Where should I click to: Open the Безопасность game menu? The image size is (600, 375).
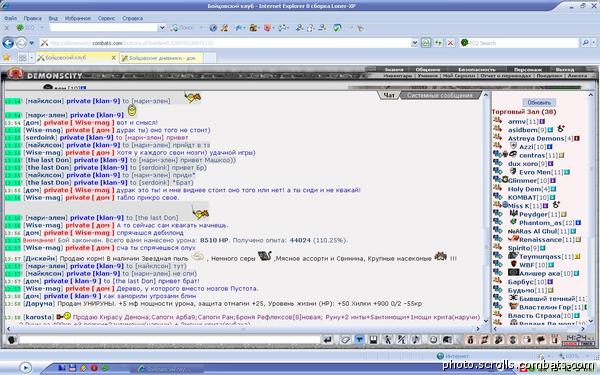tap(477, 70)
